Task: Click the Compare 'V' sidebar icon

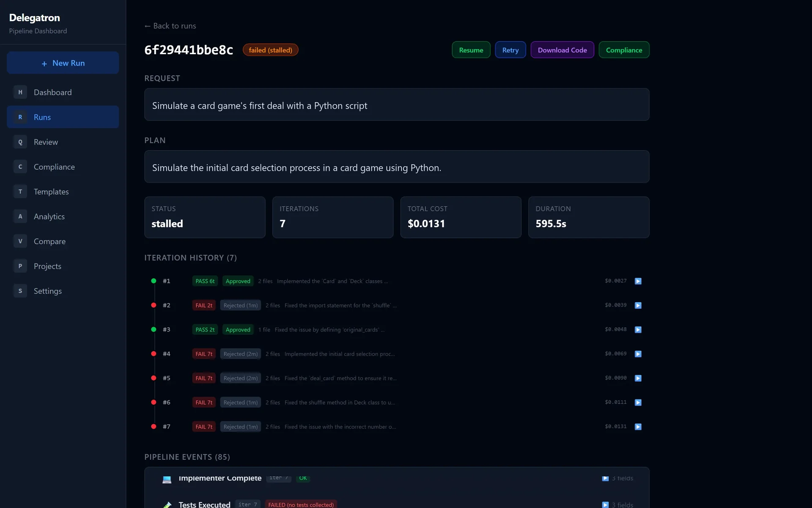Action: (20, 241)
